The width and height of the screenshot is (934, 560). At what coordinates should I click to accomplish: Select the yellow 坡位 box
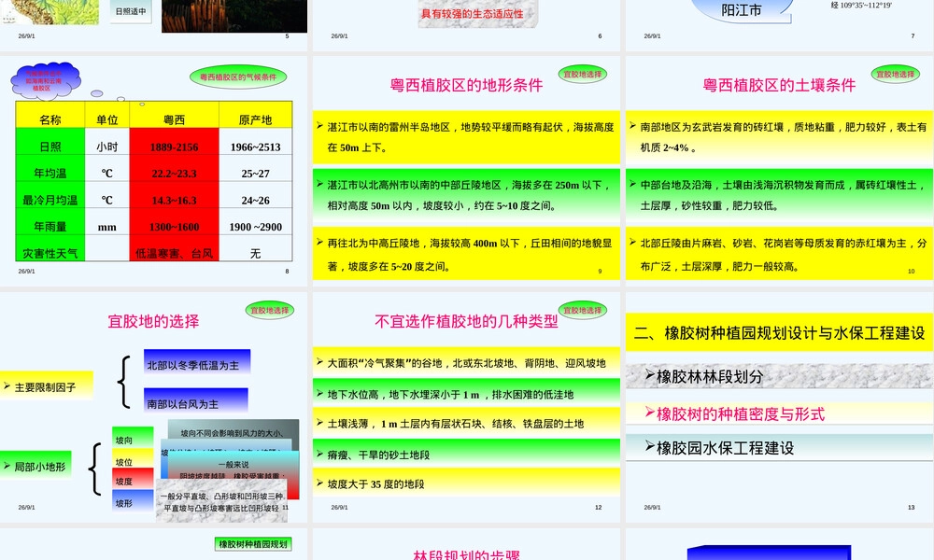click(x=133, y=459)
